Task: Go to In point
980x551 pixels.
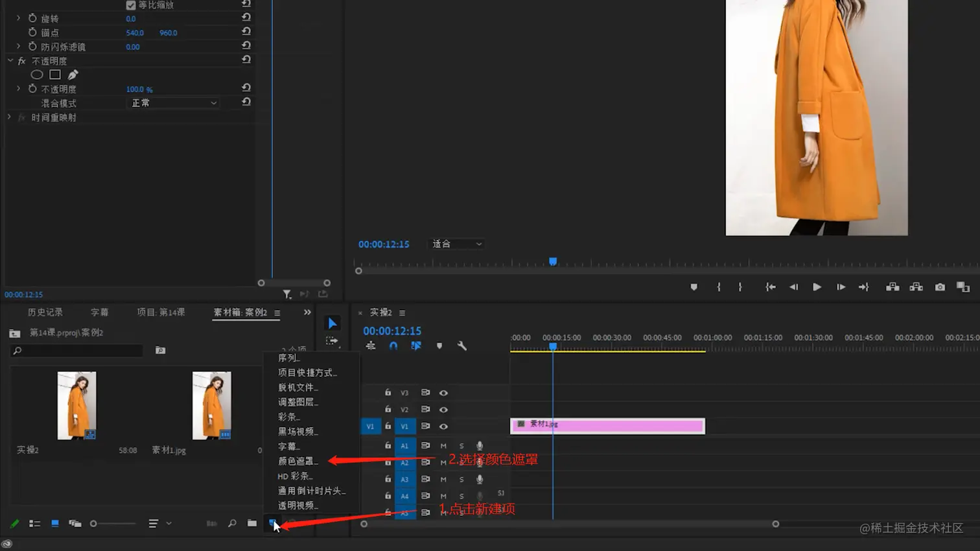Action: (770, 287)
